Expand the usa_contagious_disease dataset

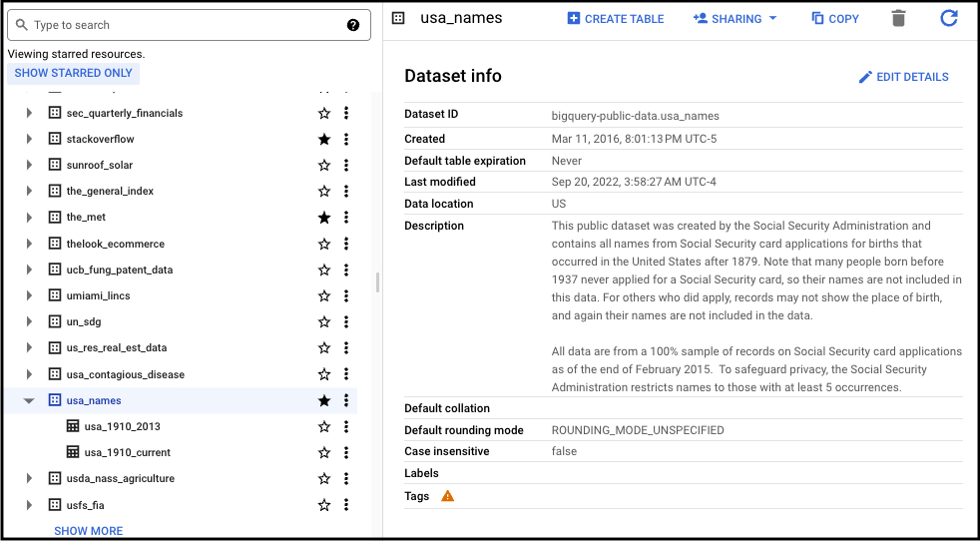29,374
